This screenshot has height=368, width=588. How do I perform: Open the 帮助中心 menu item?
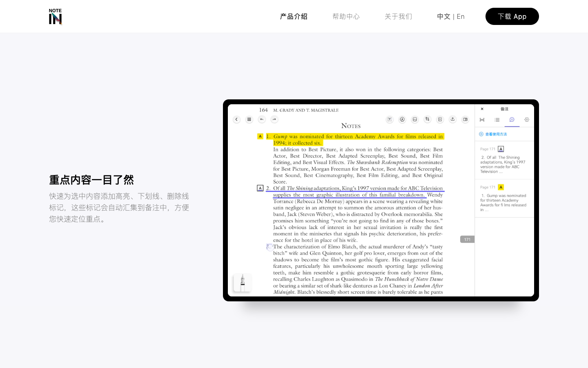[x=346, y=16]
